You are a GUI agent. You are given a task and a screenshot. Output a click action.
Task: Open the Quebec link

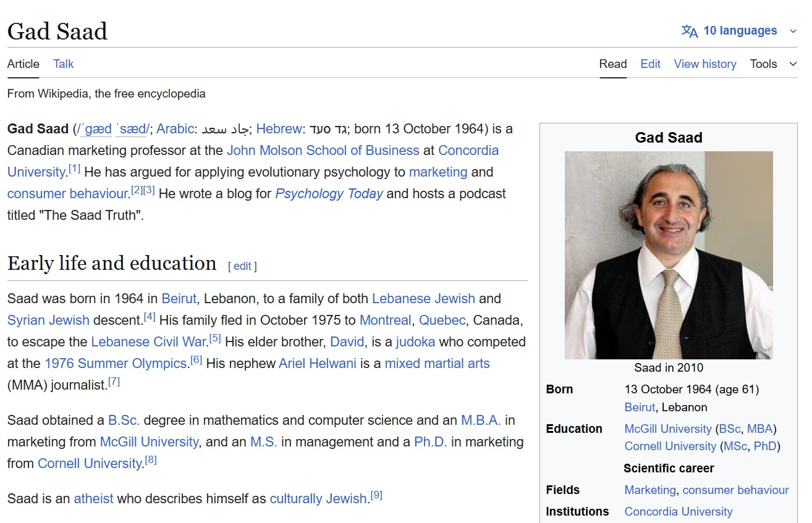(442, 320)
